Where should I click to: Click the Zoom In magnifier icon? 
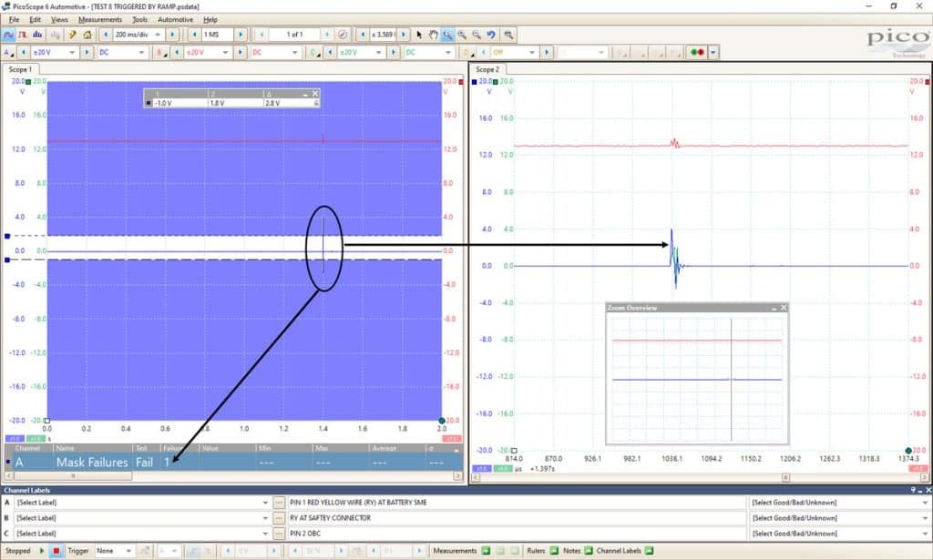(462, 35)
